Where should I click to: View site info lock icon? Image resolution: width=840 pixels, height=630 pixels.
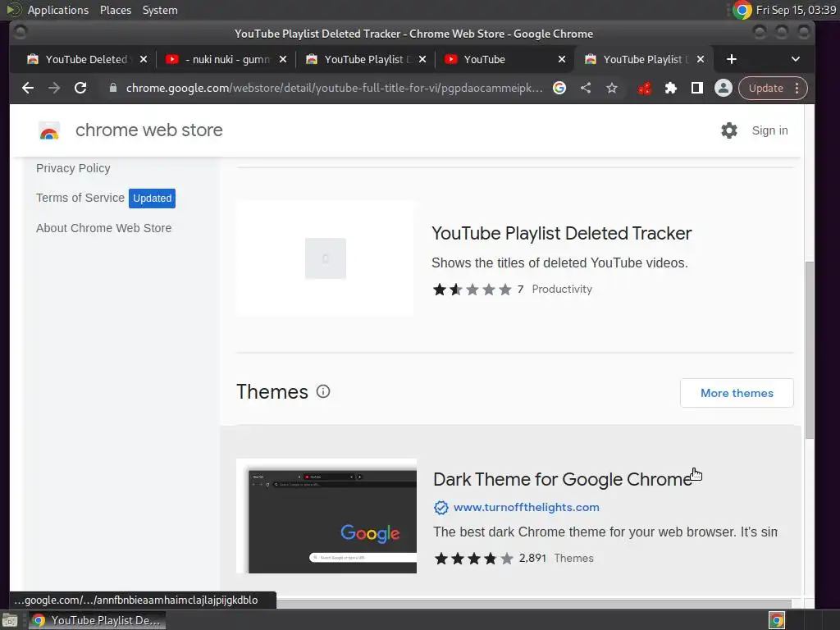[x=113, y=88]
